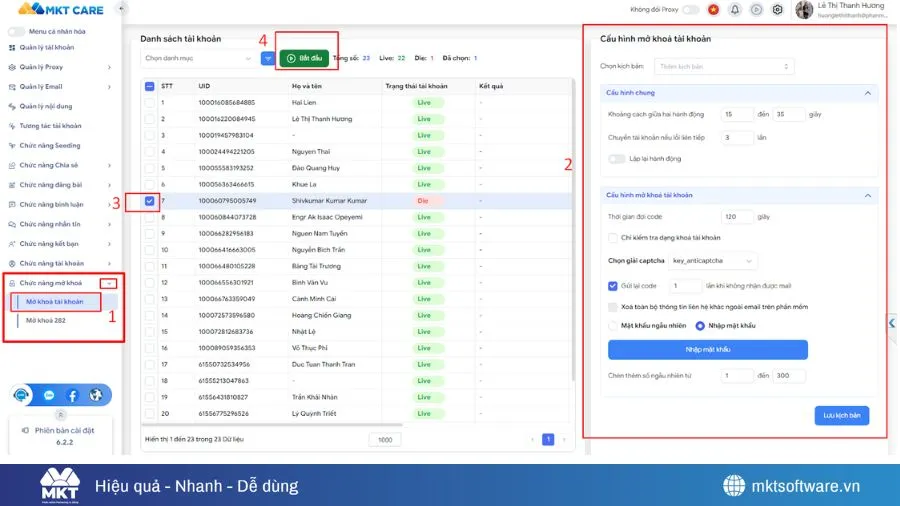Open the messenger chat icon
Image resolution: width=900 pixels, height=506 pixels.
point(49,395)
